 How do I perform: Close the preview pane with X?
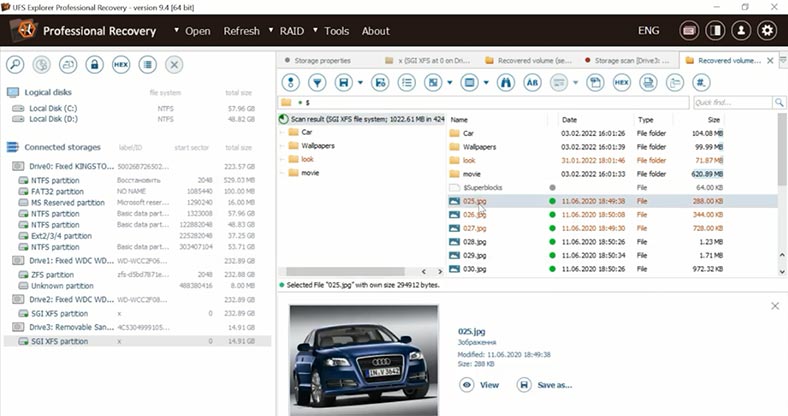click(775, 306)
